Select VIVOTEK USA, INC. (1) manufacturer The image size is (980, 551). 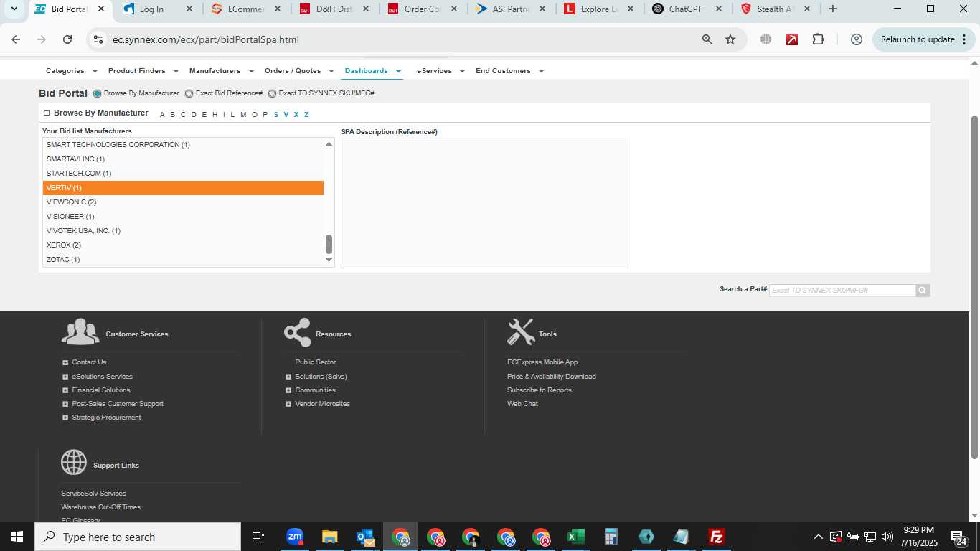click(x=183, y=231)
